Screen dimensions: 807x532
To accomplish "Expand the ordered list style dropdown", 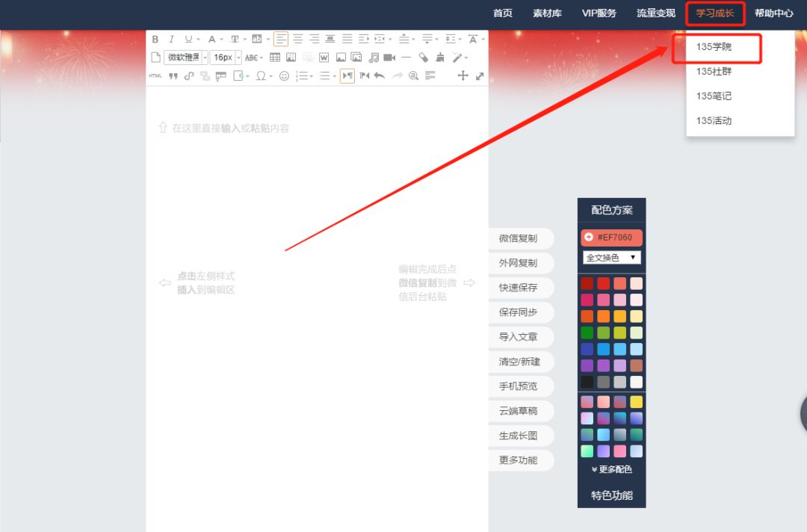I will pos(312,77).
